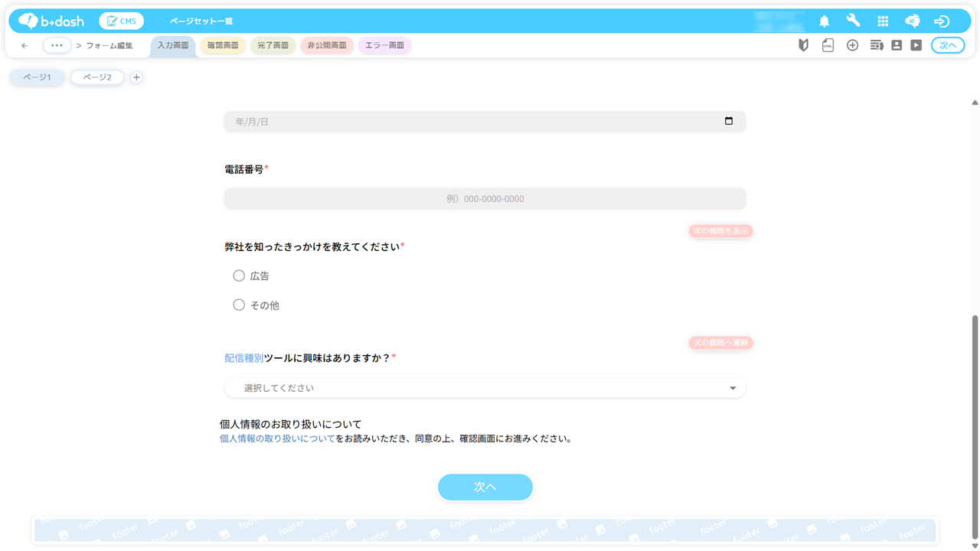Click the HTML file icon
The height and width of the screenshot is (551, 980).
(x=828, y=46)
